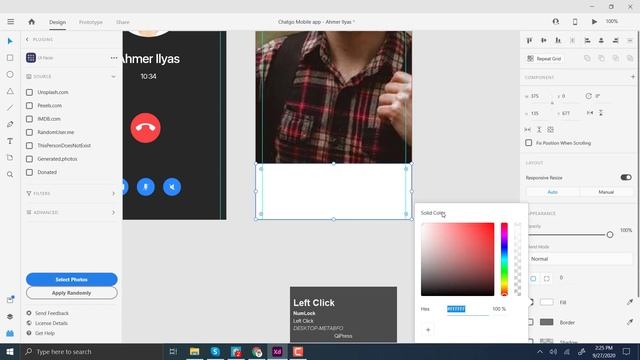Check the Pexels.com source
Screen dimensions: 640x360
[x=29, y=105]
